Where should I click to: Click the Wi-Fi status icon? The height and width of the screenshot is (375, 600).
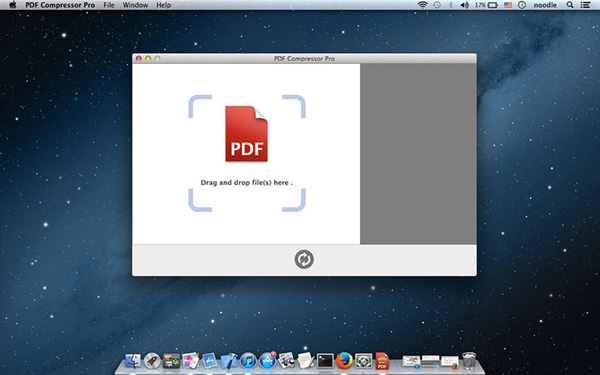pyautogui.click(x=422, y=5)
